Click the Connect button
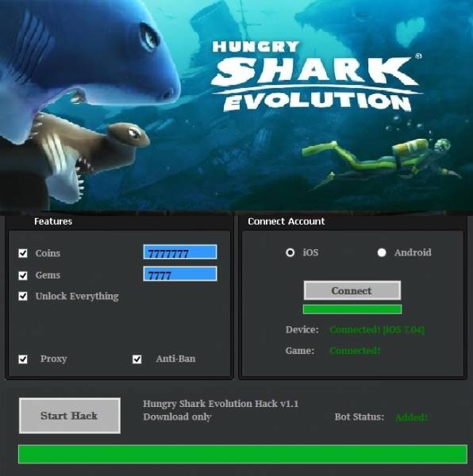473x476 pixels. click(352, 290)
